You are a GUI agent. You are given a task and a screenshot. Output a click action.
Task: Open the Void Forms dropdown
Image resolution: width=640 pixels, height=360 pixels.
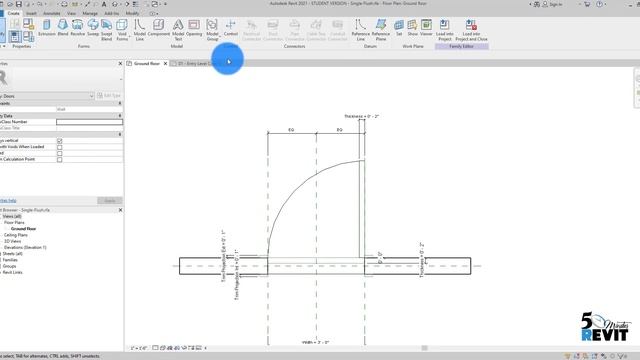[122, 29]
